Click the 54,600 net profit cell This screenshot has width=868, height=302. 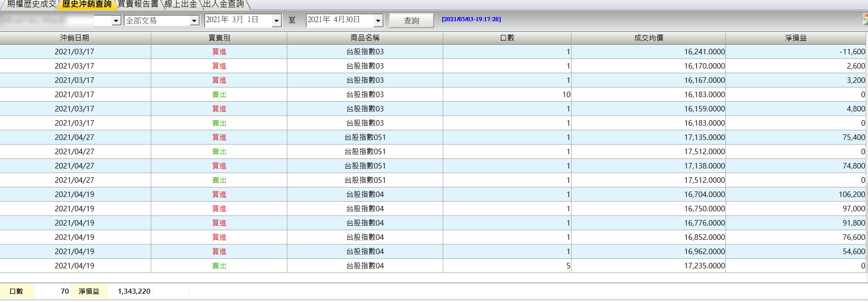pyautogui.click(x=796, y=251)
